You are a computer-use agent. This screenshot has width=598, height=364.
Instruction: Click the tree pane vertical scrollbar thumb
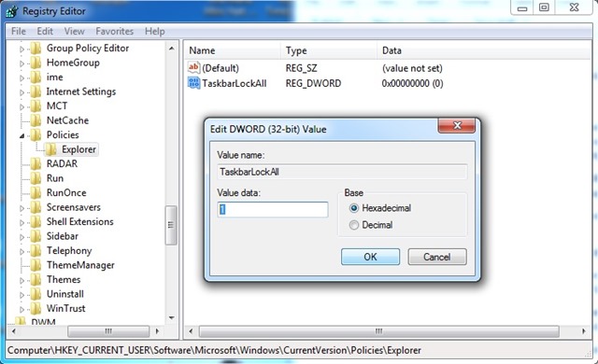(x=171, y=225)
